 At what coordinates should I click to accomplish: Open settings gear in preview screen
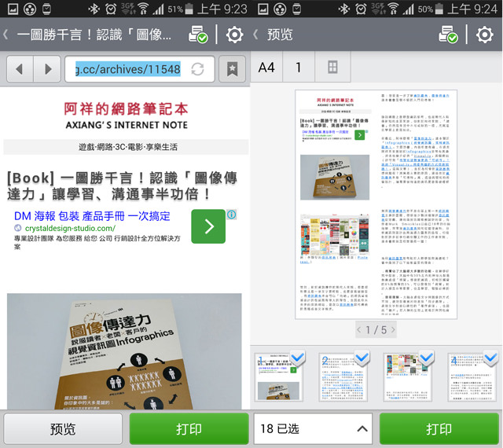pyautogui.click(x=485, y=35)
